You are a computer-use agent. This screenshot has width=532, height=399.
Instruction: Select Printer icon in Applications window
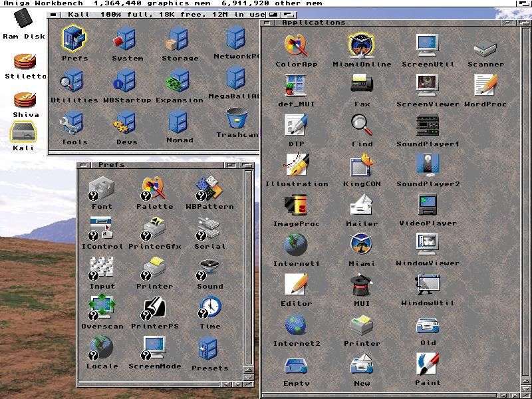coord(362,325)
